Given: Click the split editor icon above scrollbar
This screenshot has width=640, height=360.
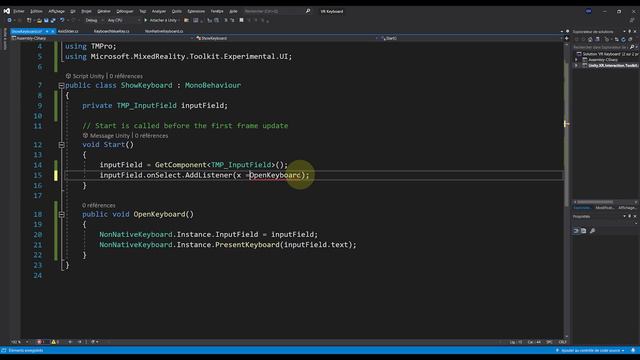Looking at the screenshot, I should coord(566,38).
